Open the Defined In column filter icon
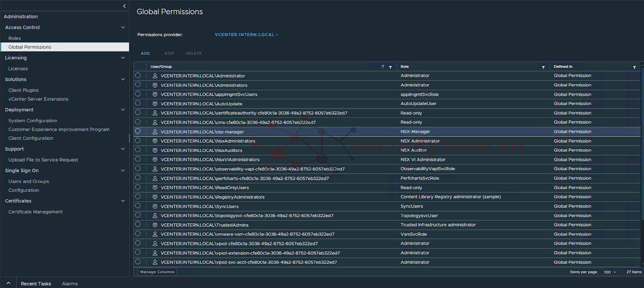644x288 pixels. click(x=634, y=67)
